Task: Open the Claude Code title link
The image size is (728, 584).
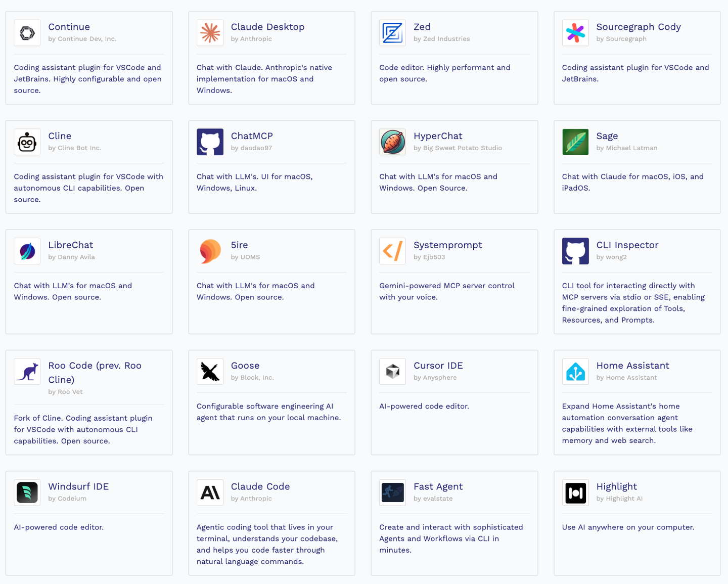Action: click(x=260, y=486)
